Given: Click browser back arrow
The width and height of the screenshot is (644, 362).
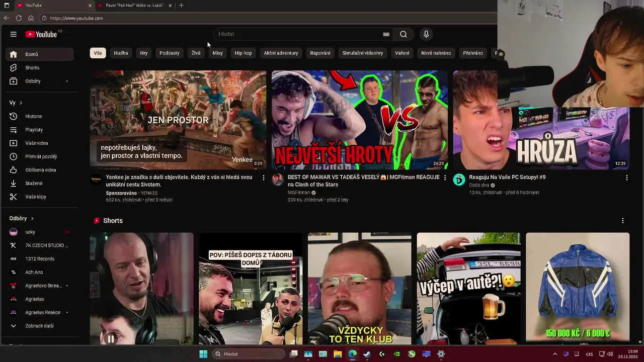Looking at the screenshot, I should pyautogui.click(x=7, y=18).
